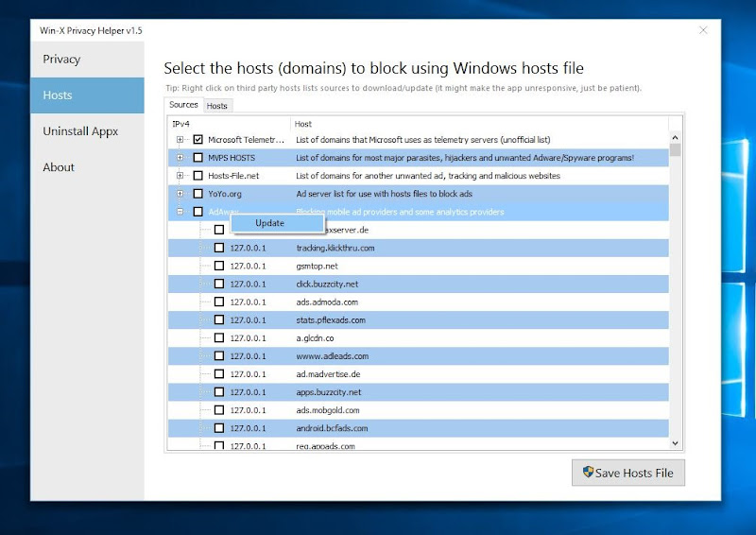756x535 pixels.
Task: Close the Win-X Privacy Helper window
Action: pyautogui.click(x=703, y=30)
